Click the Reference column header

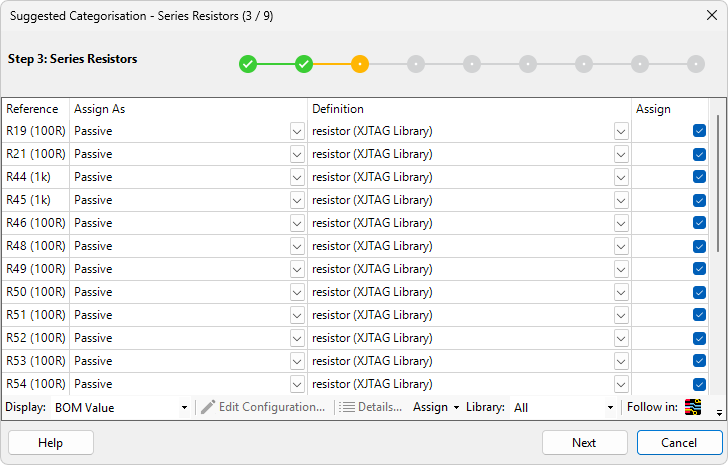pos(36,109)
